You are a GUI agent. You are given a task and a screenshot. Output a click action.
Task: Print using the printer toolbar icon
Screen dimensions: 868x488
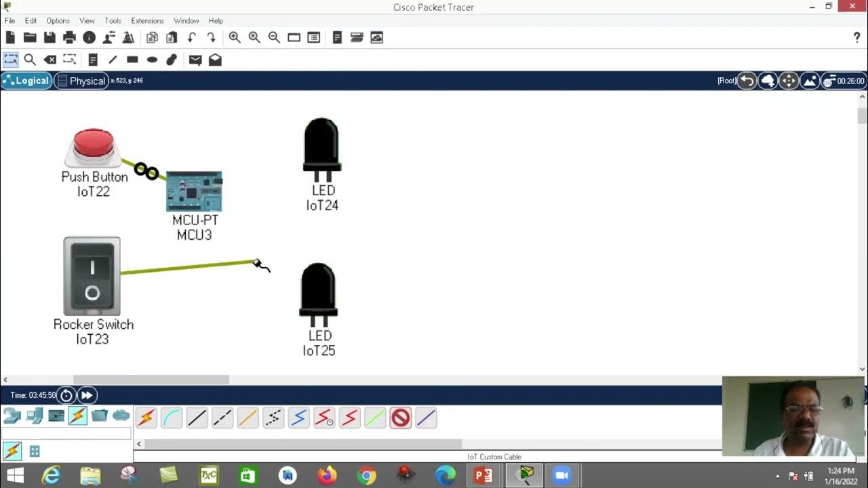tap(69, 38)
